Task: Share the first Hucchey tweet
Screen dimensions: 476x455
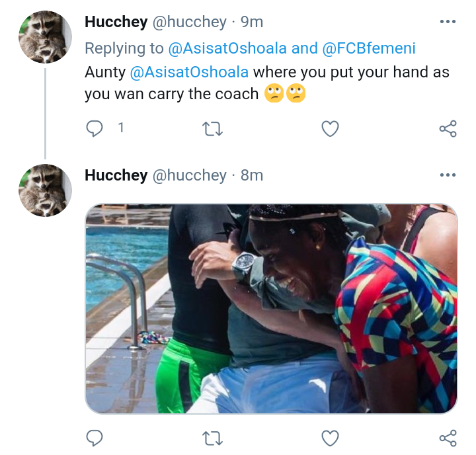Action: 448,129
